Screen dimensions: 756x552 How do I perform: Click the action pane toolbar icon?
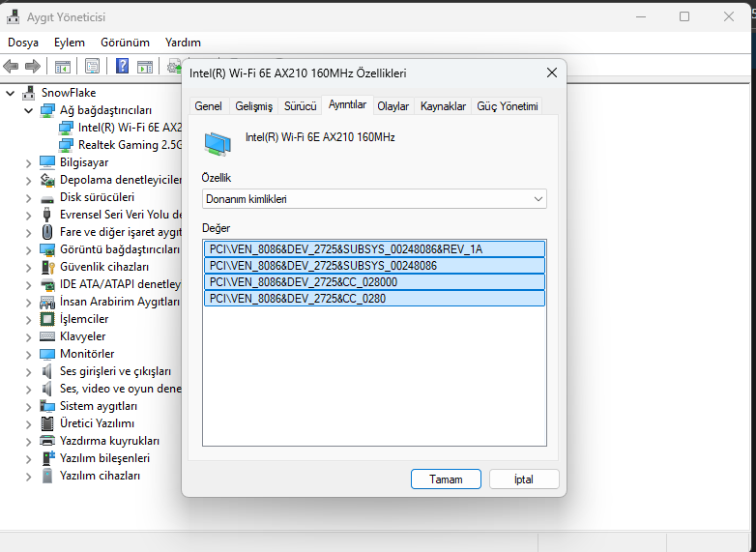(145, 67)
